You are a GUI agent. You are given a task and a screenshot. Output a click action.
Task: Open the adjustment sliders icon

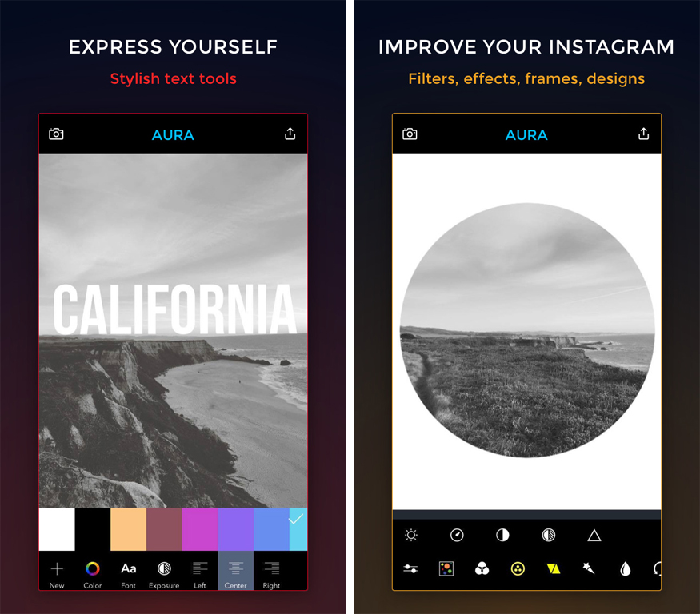pos(410,569)
